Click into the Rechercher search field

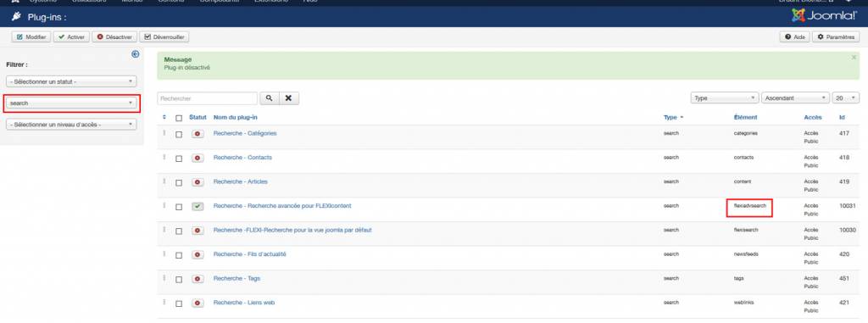point(207,98)
